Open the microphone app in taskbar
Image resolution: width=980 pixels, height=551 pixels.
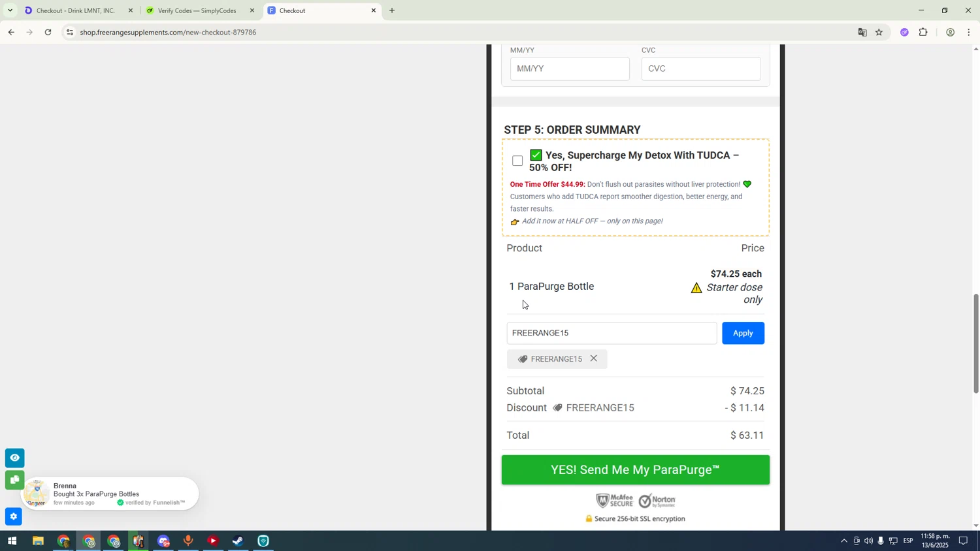coord(188,541)
